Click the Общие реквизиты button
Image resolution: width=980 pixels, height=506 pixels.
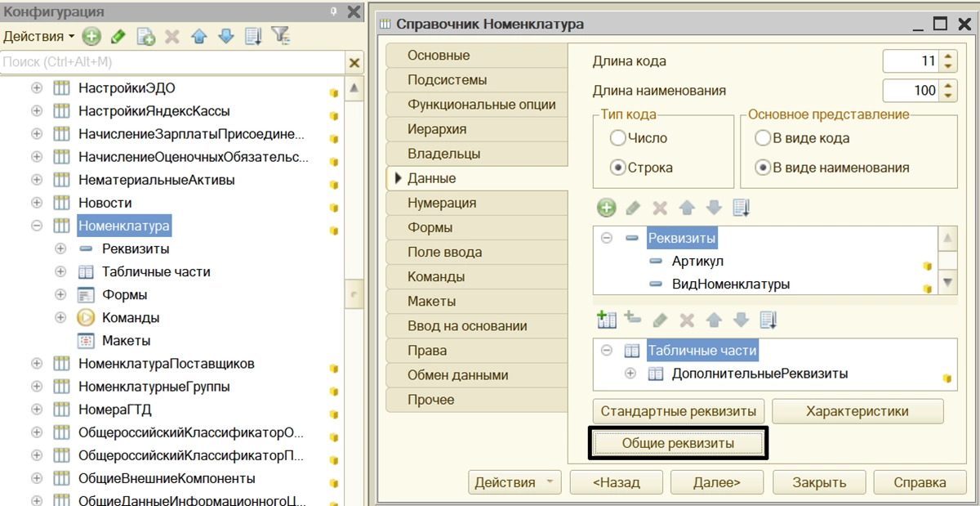click(678, 443)
